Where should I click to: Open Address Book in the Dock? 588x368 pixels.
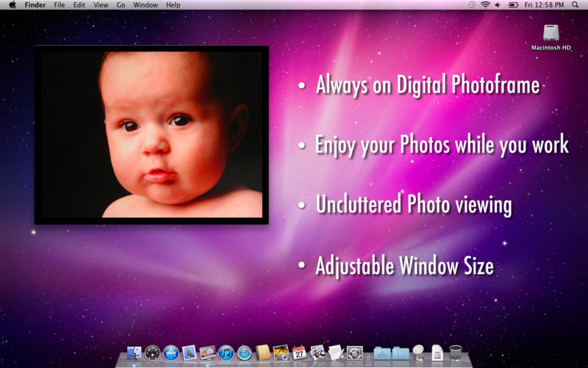[263, 353]
